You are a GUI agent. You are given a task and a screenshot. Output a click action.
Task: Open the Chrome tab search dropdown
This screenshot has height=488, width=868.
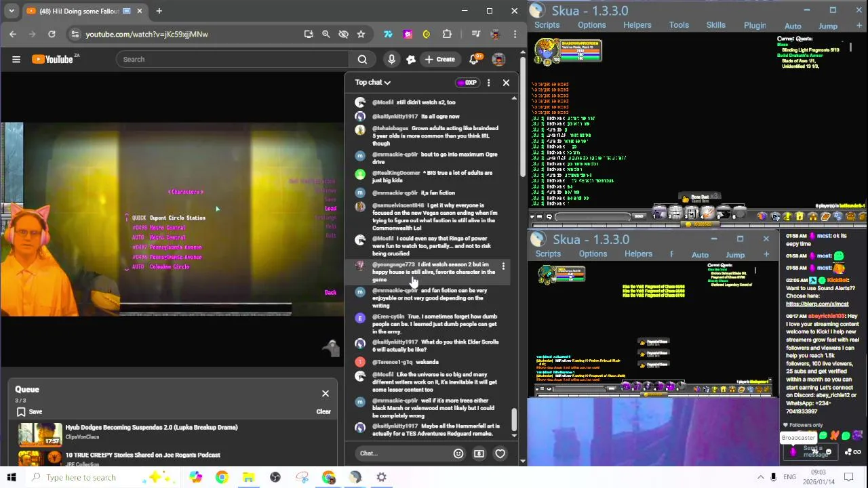pyautogui.click(x=11, y=11)
